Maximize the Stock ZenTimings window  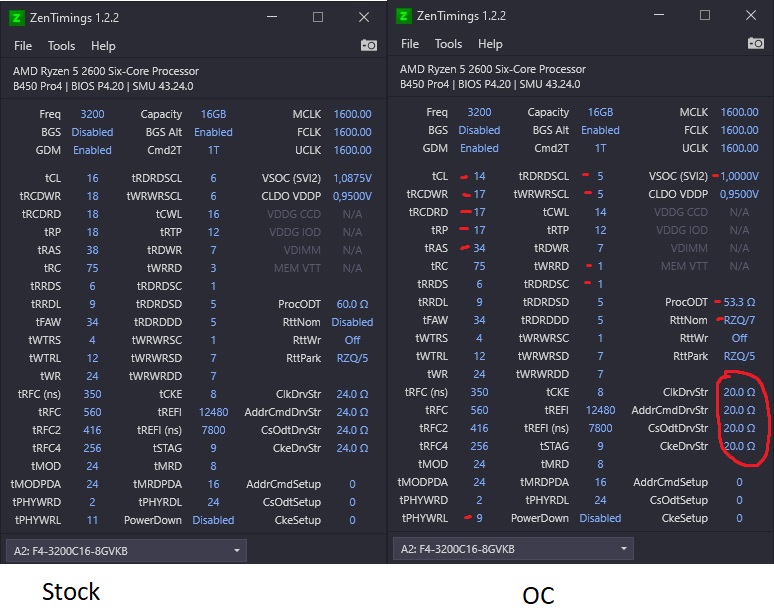click(x=318, y=17)
